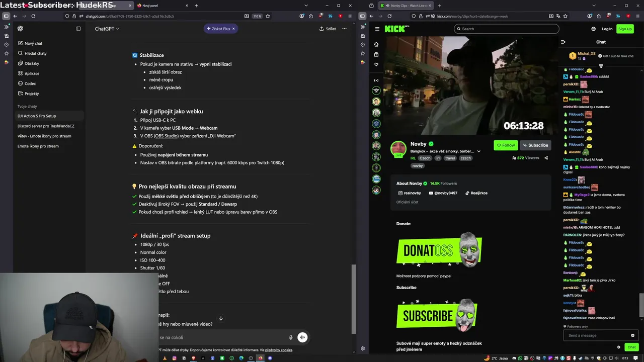Click the DONATOSS donate banner
Viewport: 644px width, 362px height.
(x=439, y=250)
